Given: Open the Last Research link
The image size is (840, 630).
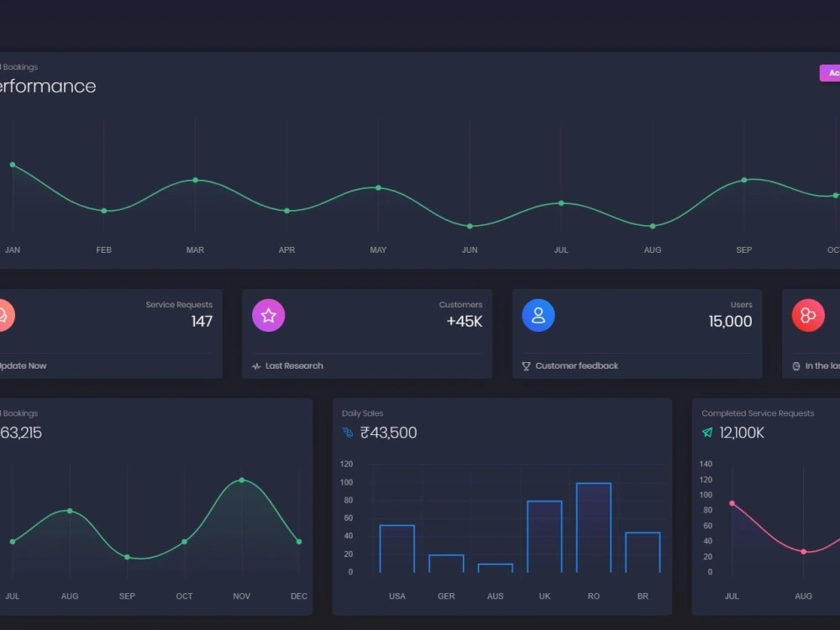Looking at the screenshot, I should [x=294, y=366].
